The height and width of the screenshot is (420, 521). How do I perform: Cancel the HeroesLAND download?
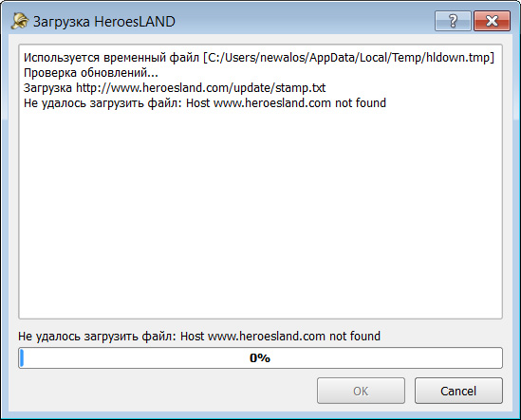pyautogui.click(x=458, y=391)
